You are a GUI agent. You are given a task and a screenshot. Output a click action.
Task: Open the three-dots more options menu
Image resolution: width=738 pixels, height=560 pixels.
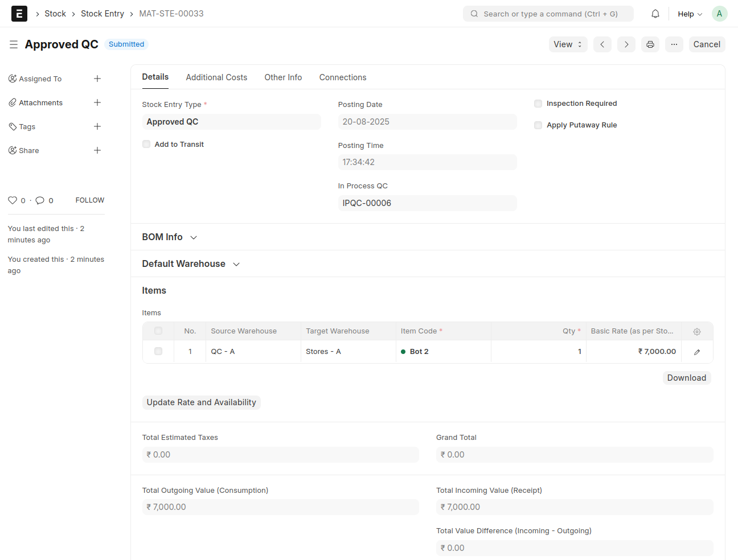pos(674,44)
